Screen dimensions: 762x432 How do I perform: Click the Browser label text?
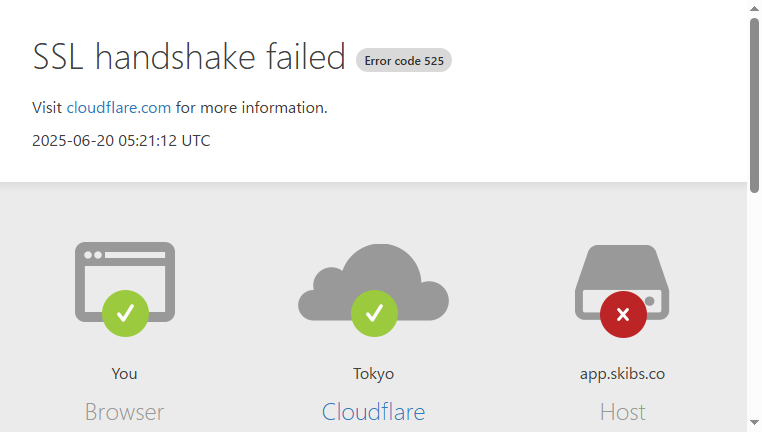coord(124,412)
